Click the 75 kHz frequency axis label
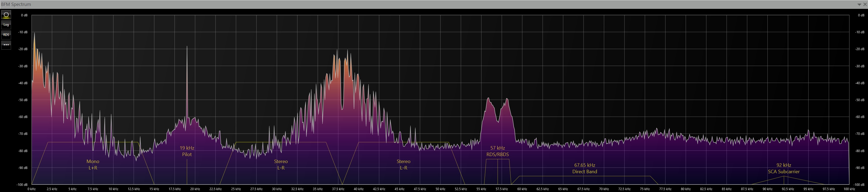Image resolution: width=868 pixels, height=192 pixels. 645,189
